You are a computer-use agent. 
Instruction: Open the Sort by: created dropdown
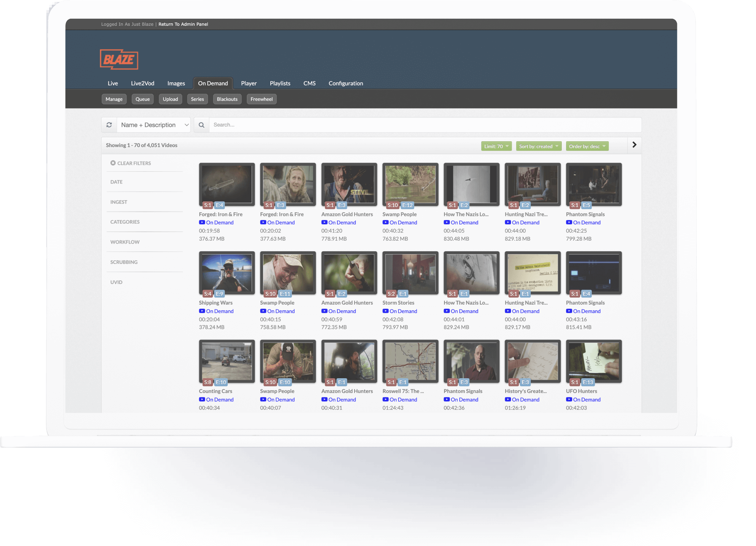[539, 146]
